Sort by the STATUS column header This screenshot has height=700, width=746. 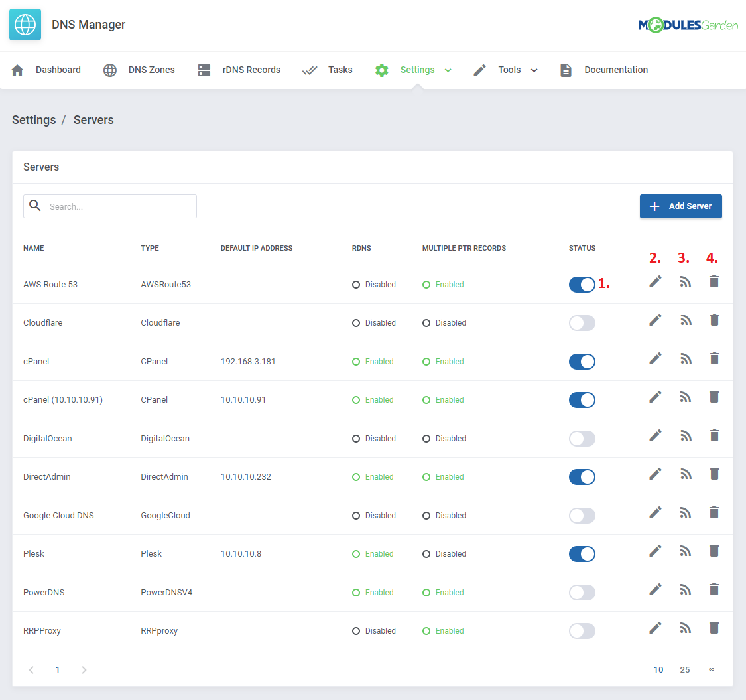582,248
